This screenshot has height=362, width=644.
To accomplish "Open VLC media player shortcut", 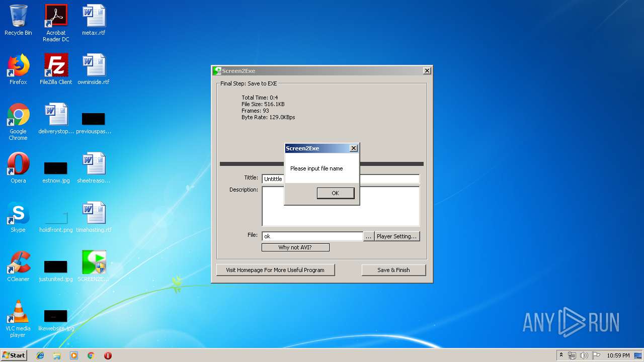I will click(x=18, y=319).
